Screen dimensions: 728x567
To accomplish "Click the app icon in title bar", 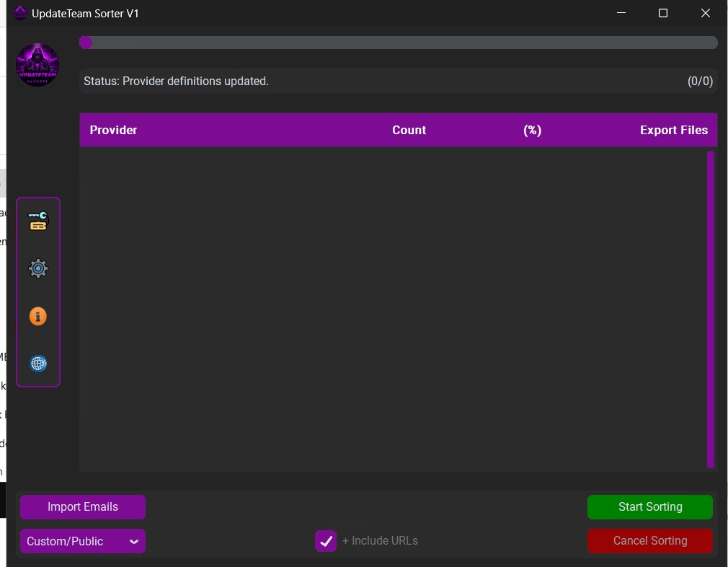I will click(20, 13).
